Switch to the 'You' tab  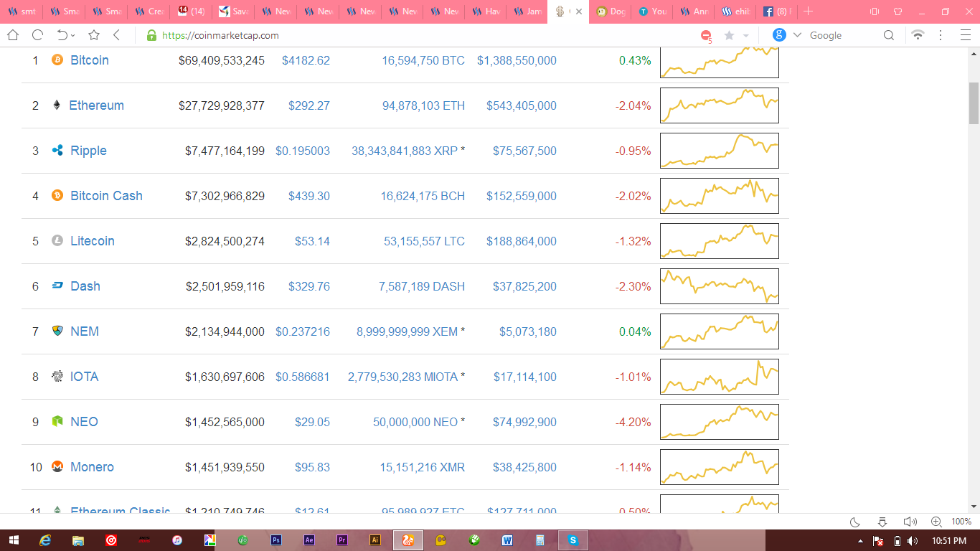[x=652, y=11]
